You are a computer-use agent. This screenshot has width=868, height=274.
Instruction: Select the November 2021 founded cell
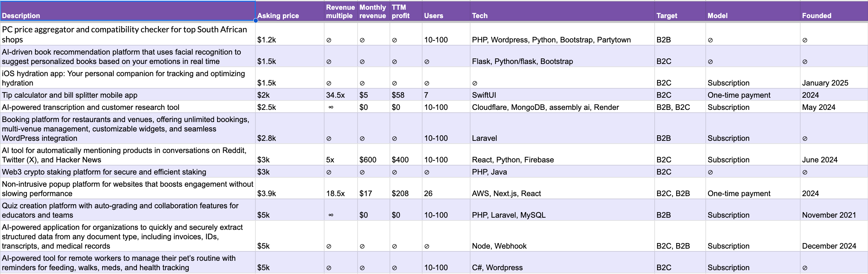[x=834, y=210]
